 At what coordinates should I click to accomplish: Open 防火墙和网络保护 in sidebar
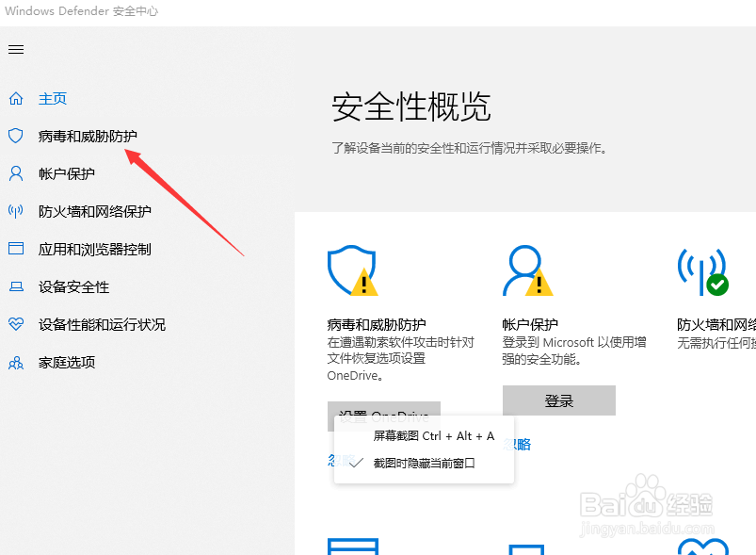tap(95, 211)
